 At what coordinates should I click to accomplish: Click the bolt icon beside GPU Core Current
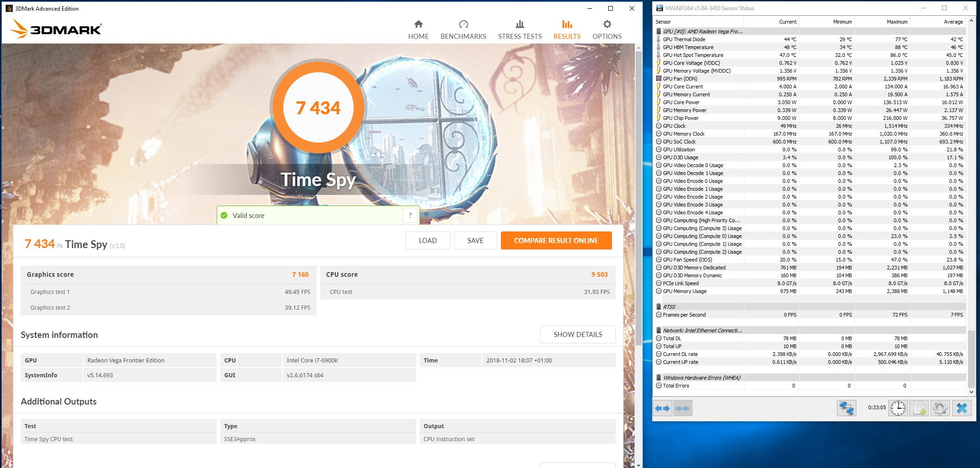coord(658,87)
